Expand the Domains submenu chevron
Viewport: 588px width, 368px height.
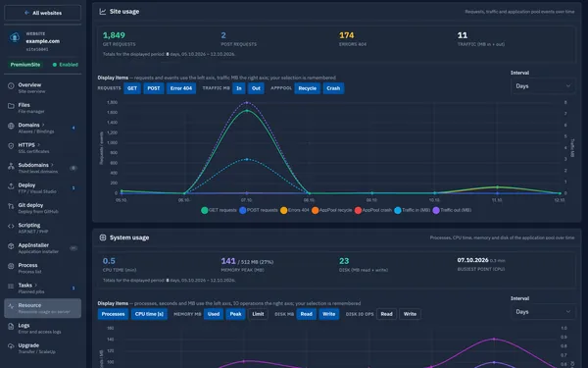click(x=43, y=125)
